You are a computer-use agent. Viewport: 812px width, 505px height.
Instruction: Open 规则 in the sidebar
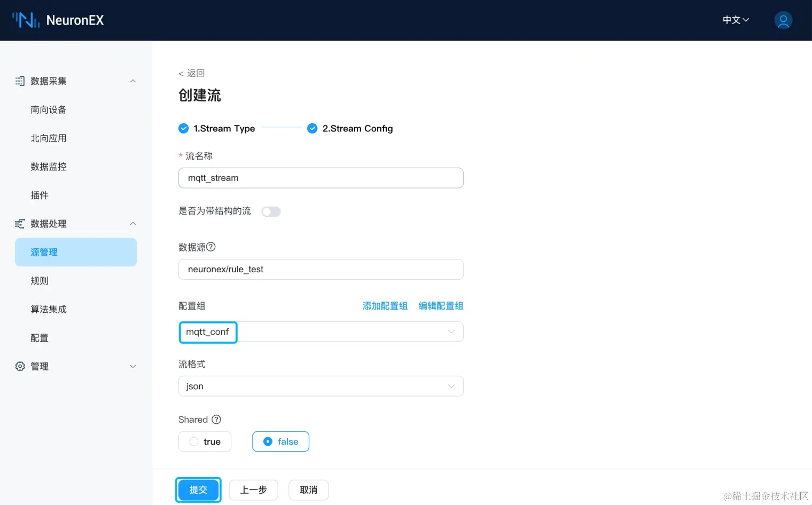point(40,281)
